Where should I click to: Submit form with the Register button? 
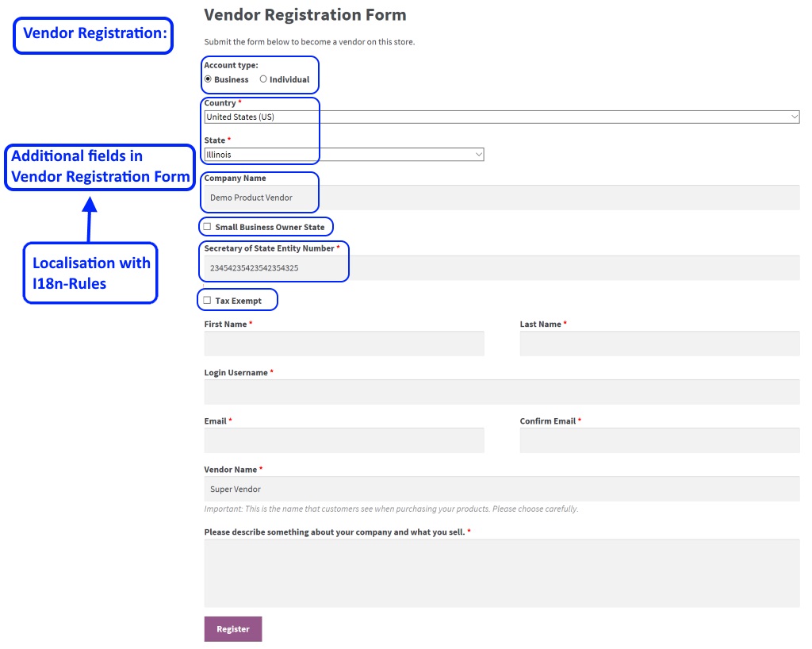coord(233,629)
